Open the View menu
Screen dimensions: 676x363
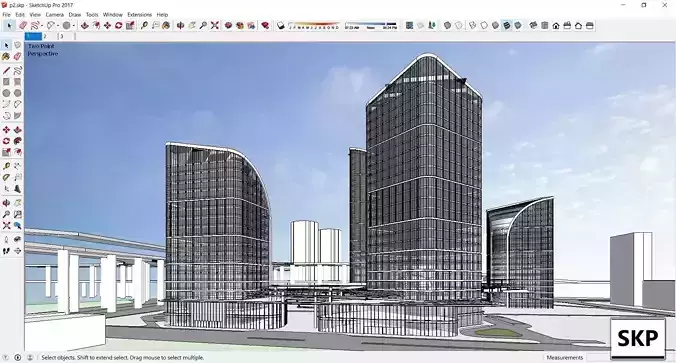(35, 15)
